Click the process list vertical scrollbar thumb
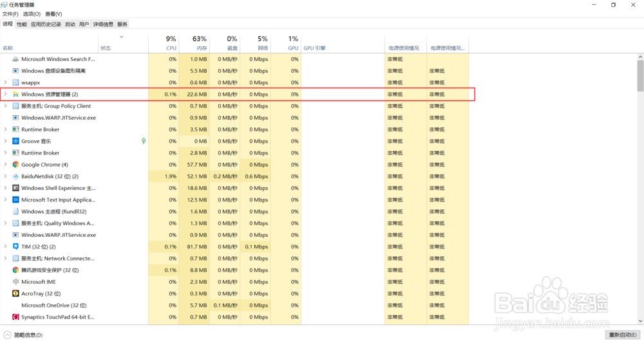This screenshot has height=345, width=644. click(x=640, y=76)
